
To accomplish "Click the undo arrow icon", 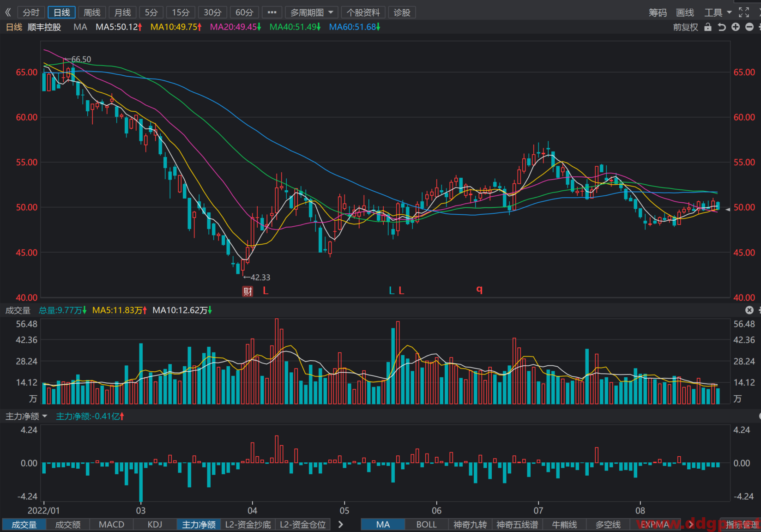I will [722, 27].
